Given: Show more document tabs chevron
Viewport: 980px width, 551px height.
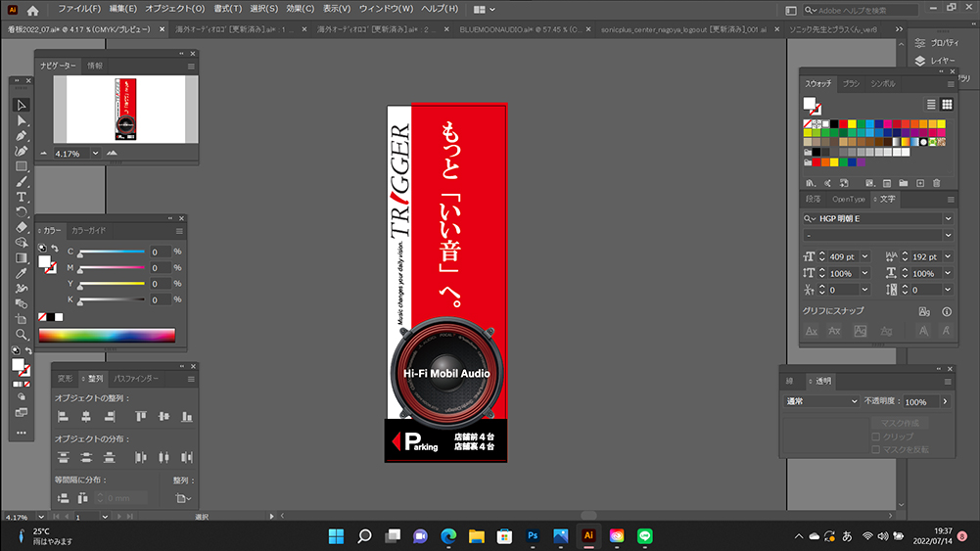Looking at the screenshot, I should coord(899,29).
